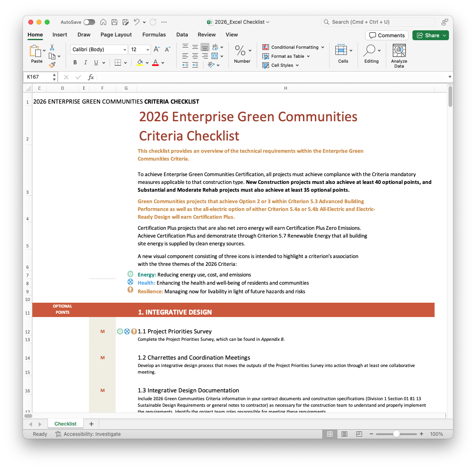Select the Checklist sheet tab
The width and height of the screenshot is (476, 469).
coord(65,424)
